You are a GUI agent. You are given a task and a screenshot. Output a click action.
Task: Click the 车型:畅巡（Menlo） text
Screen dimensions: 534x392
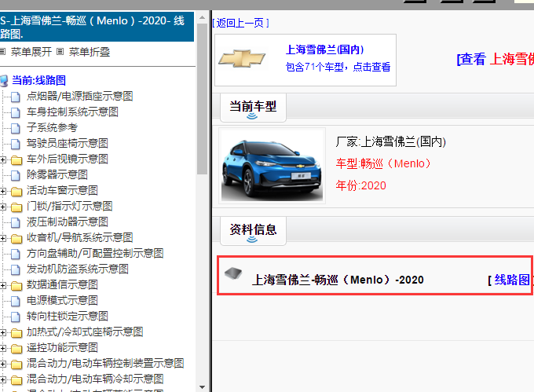click(382, 164)
